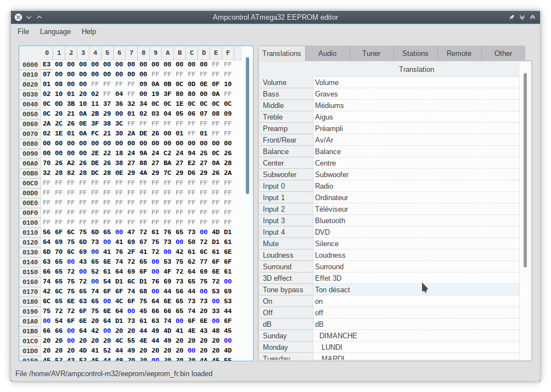Click hex row header 01B0

pyautogui.click(x=30, y=331)
